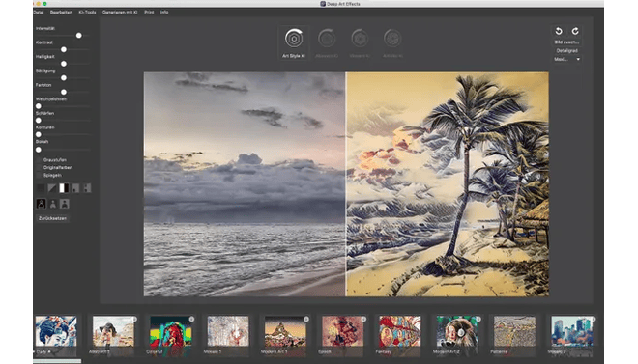Select the middle small person mask icon
638x364 pixels.
pos(53,204)
